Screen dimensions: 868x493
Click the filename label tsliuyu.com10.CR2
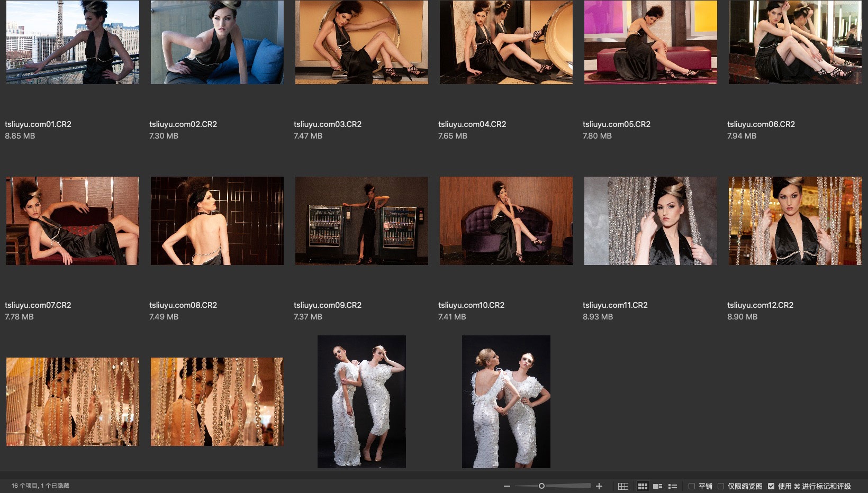click(471, 305)
